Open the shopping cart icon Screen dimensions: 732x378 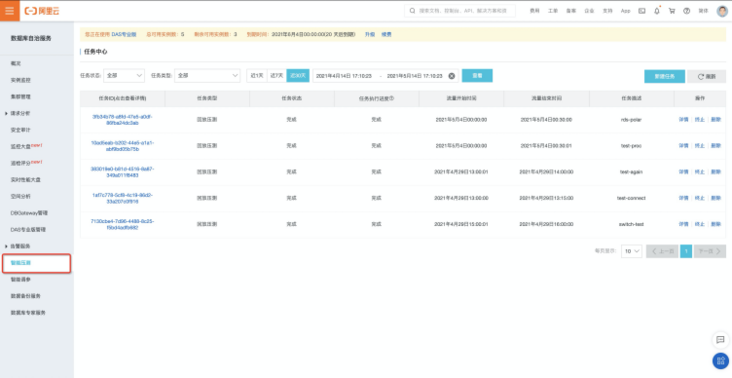672,11
